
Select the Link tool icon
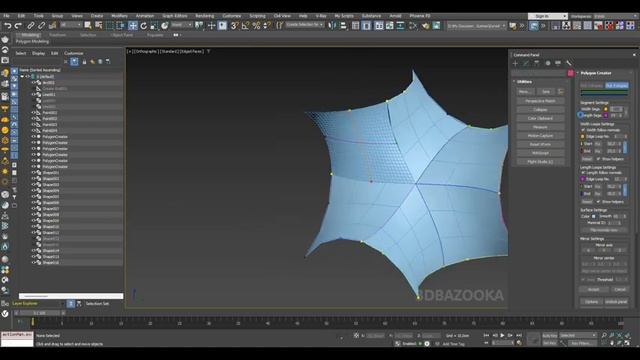[x=31, y=25]
